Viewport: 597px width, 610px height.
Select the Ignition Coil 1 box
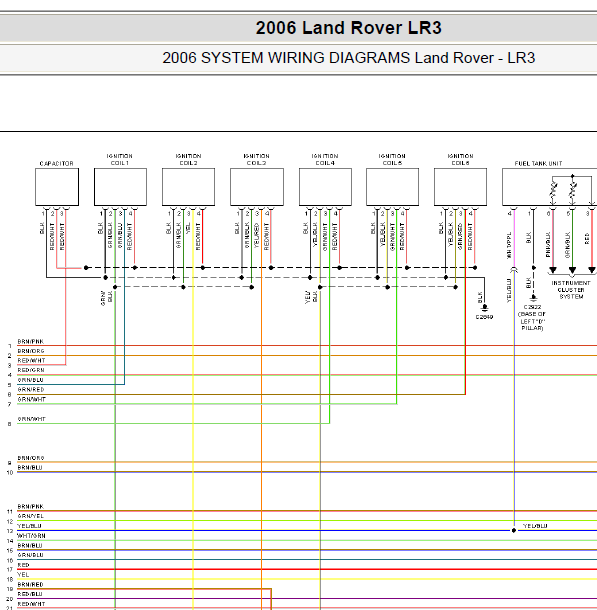120,187
